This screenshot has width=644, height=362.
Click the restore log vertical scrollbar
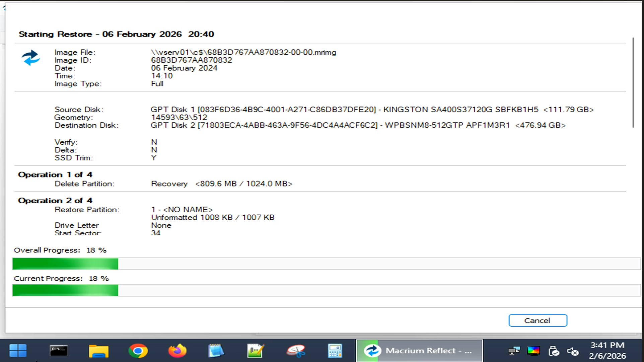(x=633, y=82)
